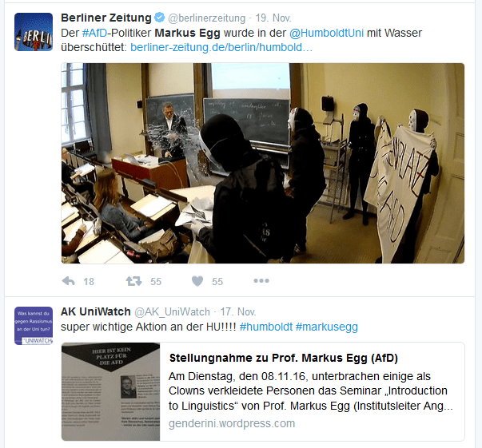The image size is (482, 448).
Task: Like the Berliner Zeitung tweet
Action: [197, 281]
